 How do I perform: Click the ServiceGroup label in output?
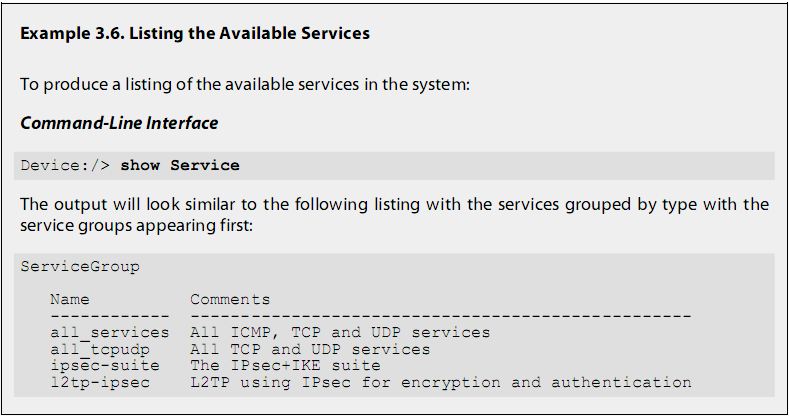[80, 266]
